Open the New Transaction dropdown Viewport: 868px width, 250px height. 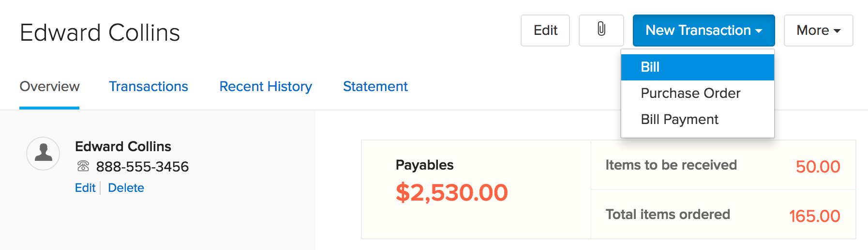(703, 30)
